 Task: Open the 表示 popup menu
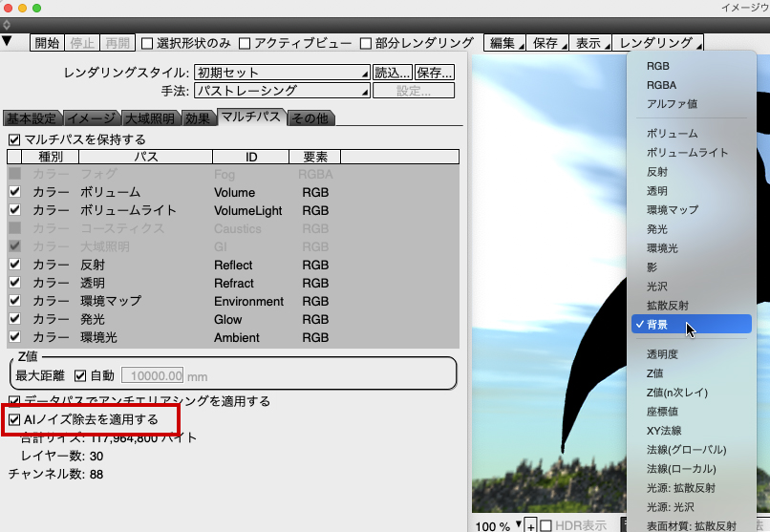tap(589, 43)
